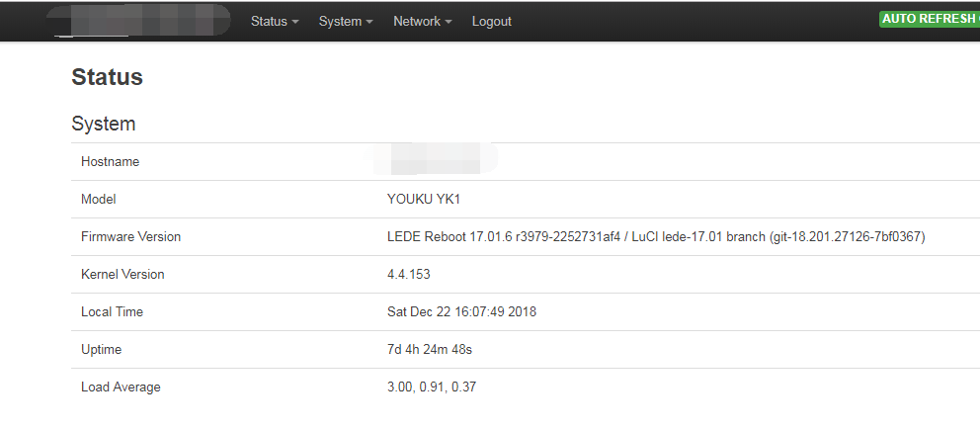This screenshot has height=430, width=980.
Task: Toggle the AUTO REFRESH badge
Action: tap(928, 19)
